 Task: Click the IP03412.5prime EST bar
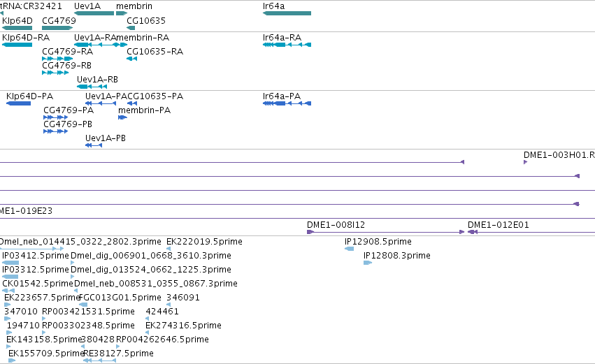10,263
